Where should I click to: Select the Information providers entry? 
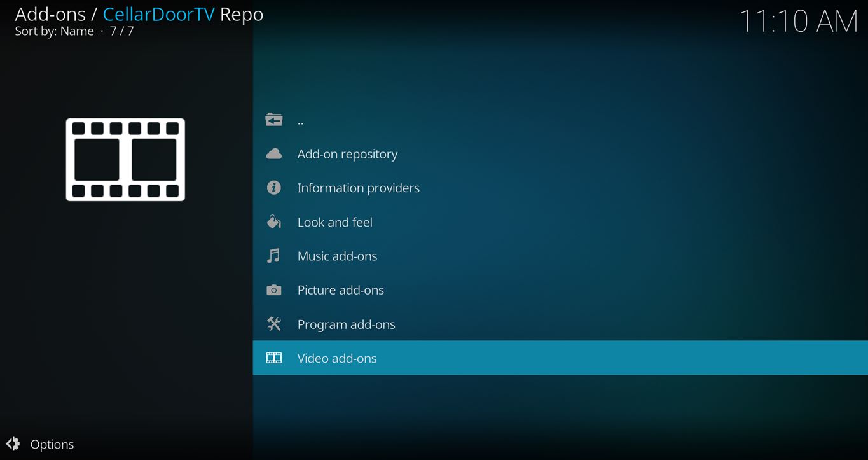point(358,188)
